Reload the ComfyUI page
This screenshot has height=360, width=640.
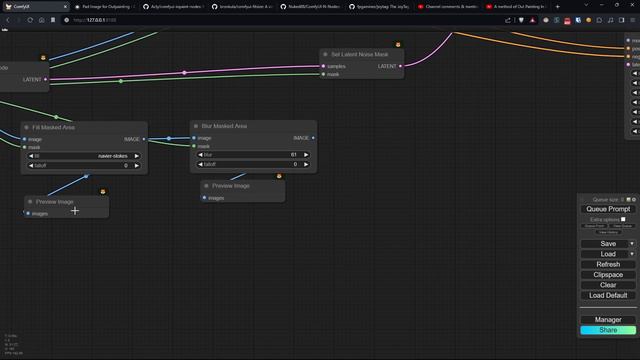click(30, 20)
